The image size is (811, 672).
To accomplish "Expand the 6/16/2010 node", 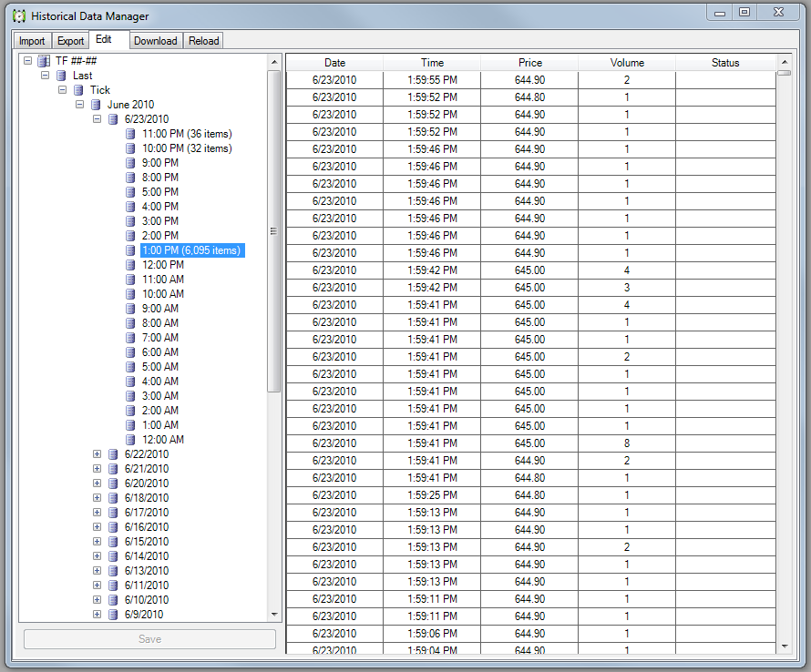I will (x=97, y=526).
